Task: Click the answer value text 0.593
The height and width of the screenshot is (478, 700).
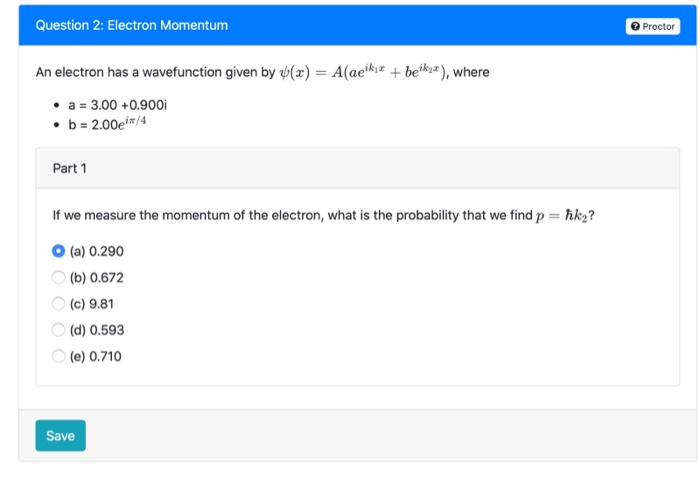Action: [x=106, y=329]
